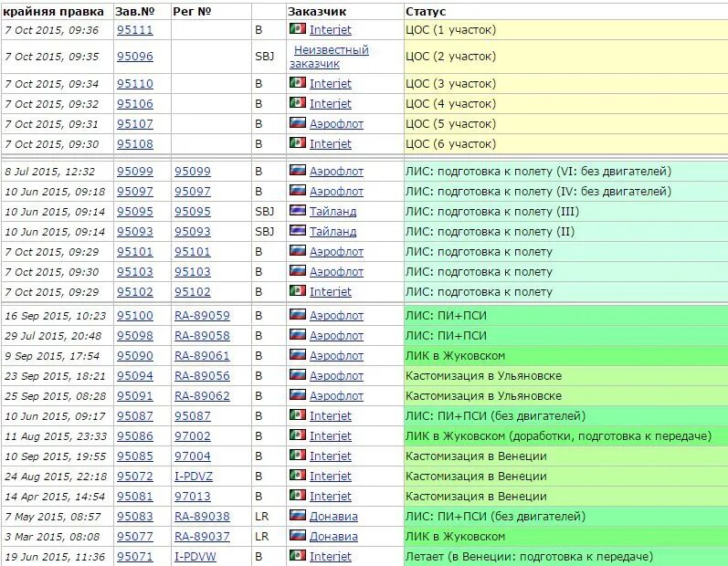Image resolution: width=728 pixels, height=566 pixels.
Task: Select status text ЦОС (1 участок)
Action: [x=450, y=30]
